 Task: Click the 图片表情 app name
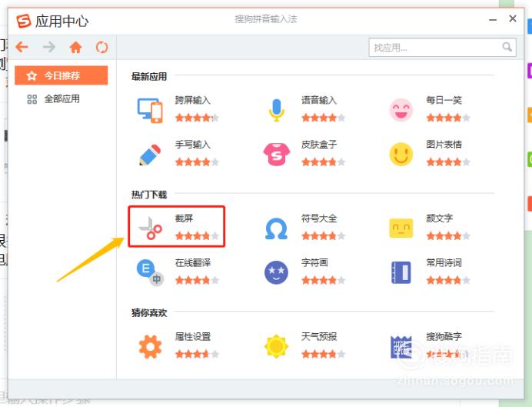point(444,145)
